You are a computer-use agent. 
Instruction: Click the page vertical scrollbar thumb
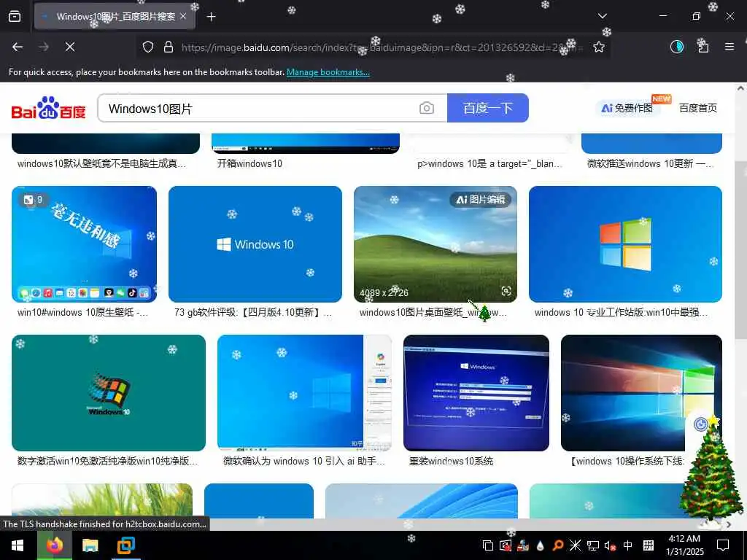pyautogui.click(x=740, y=250)
